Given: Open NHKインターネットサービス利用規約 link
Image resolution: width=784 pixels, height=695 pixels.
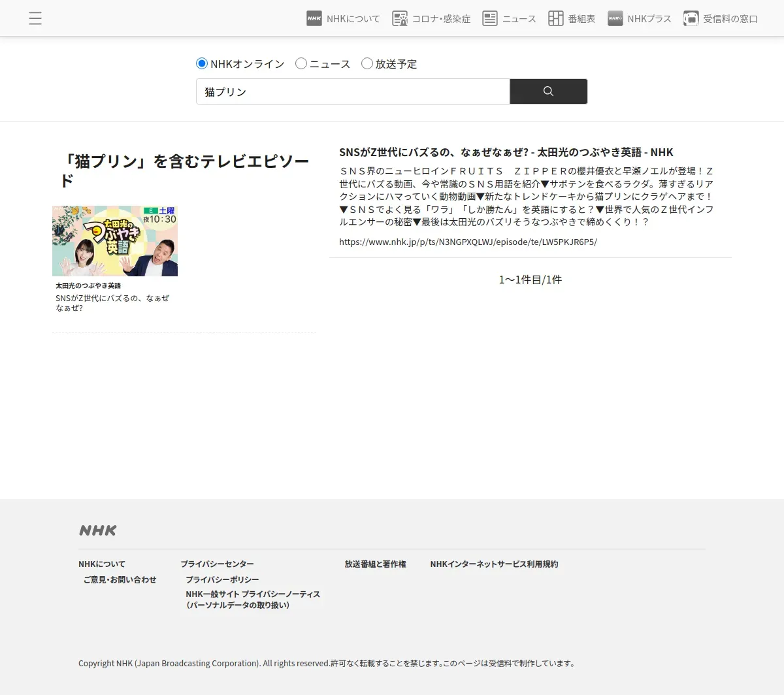Looking at the screenshot, I should click(495, 564).
